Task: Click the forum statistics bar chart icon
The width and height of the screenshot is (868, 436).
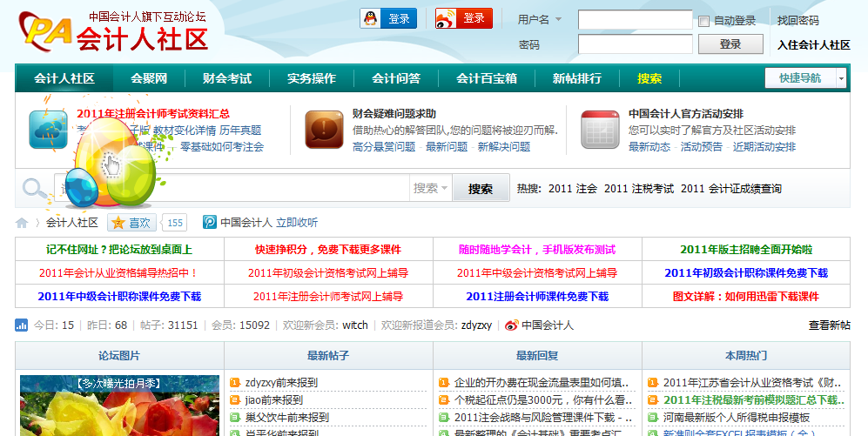Action: pos(21,325)
